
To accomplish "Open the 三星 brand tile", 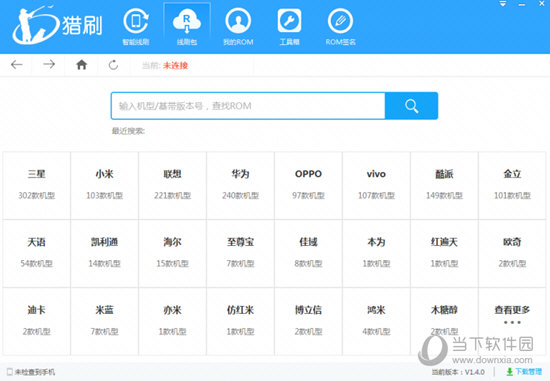I will pyautogui.click(x=36, y=186).
